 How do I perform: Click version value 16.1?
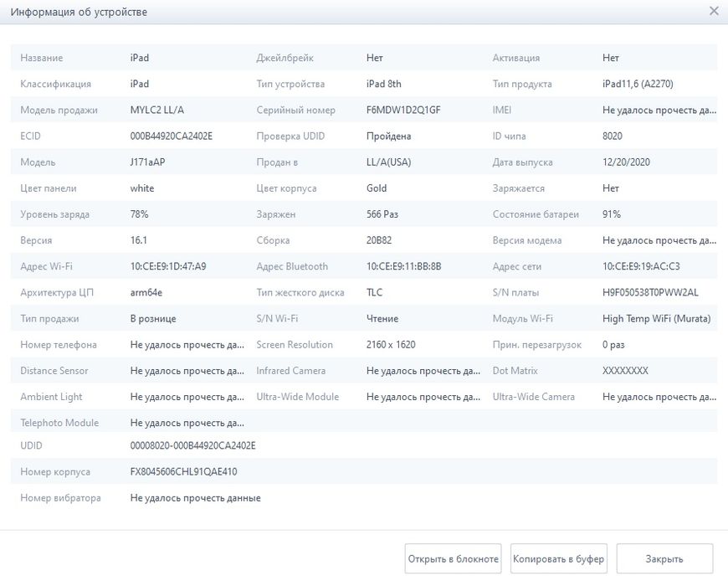[x=138, y=240]
